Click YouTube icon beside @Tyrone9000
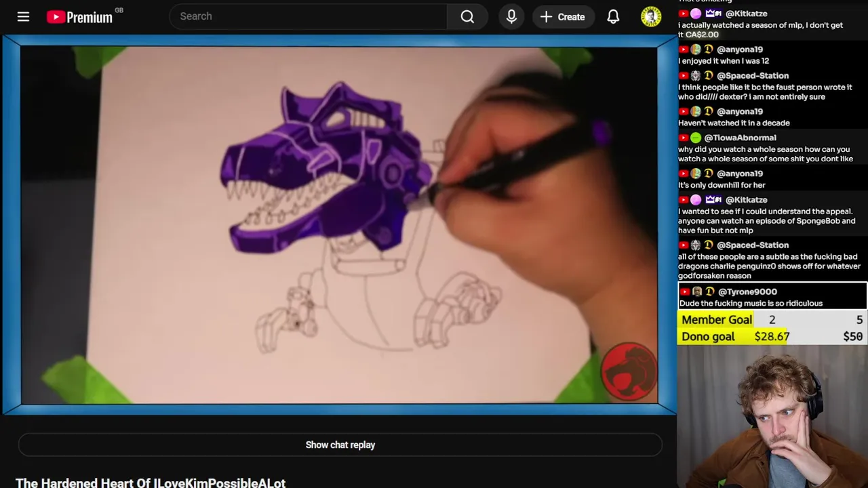 (x=685, y=292)
